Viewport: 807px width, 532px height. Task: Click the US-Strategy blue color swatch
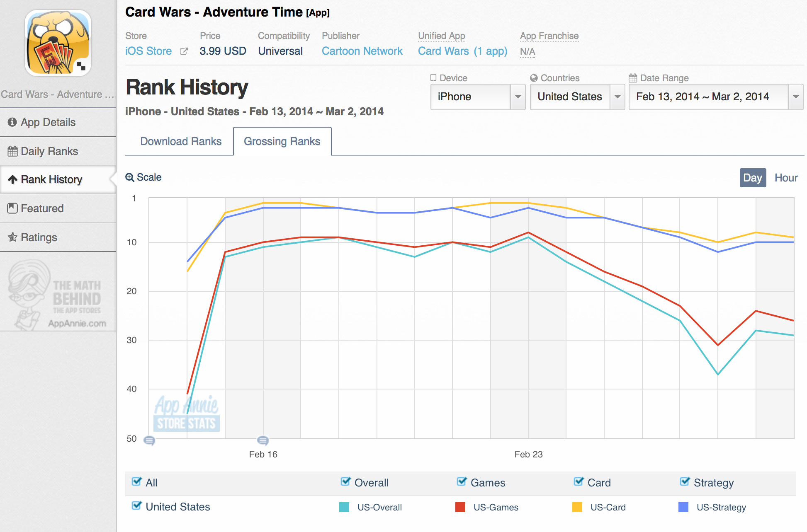[x=683, y=507]
